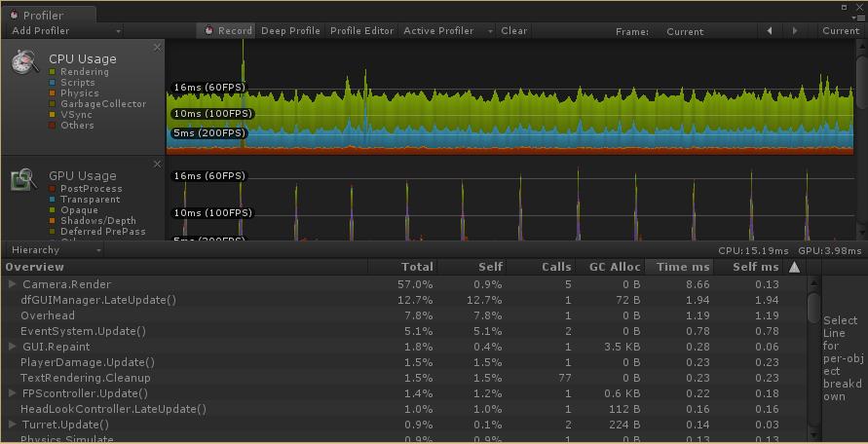The image size is (868, 444).
Task: Jump to the Current frame button
Action: pyautogui.click(x=841, y=31)
